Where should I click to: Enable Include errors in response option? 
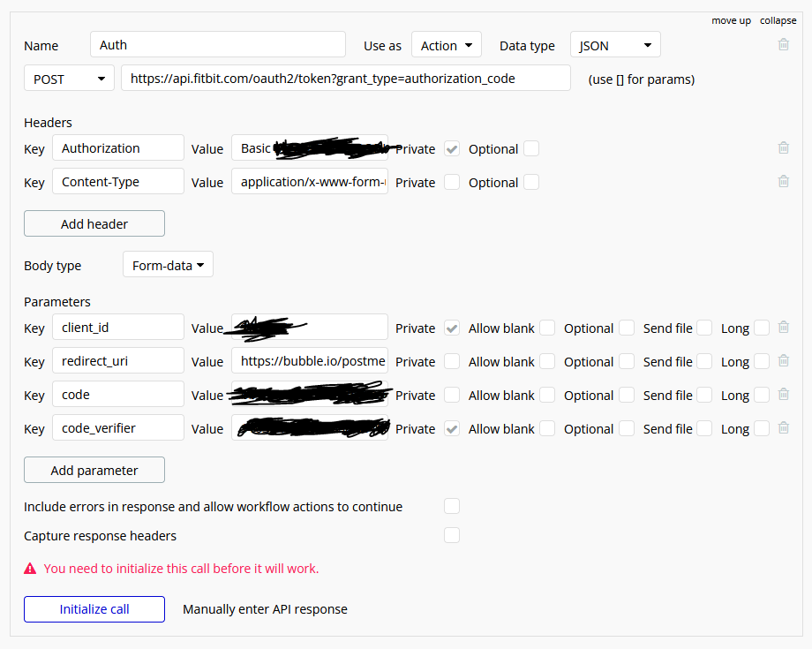[452, 506]
